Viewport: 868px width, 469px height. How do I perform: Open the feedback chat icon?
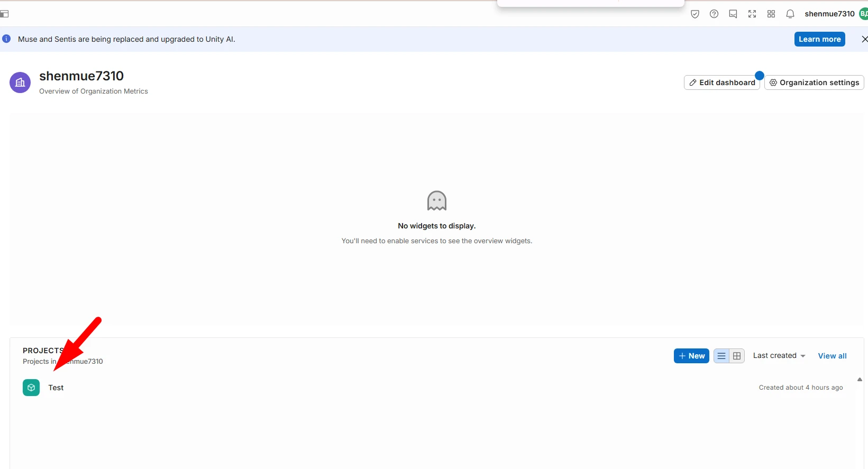click(x=733, y=14)
